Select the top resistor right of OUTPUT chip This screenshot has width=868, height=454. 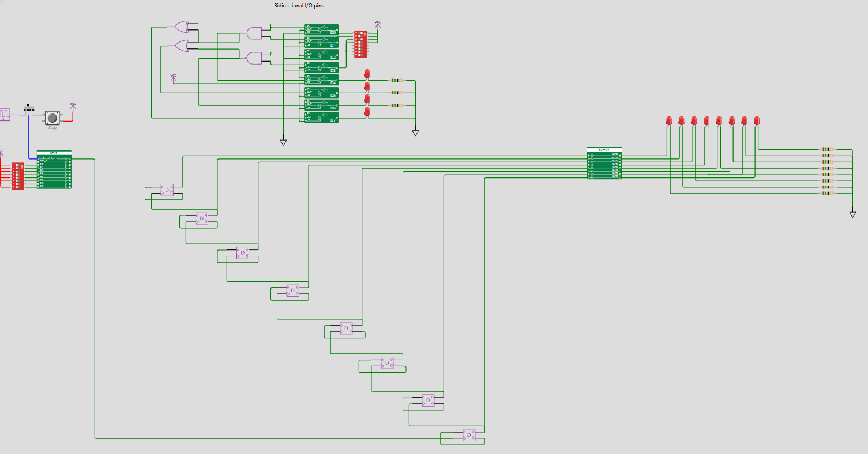click(x=828, y=149)
